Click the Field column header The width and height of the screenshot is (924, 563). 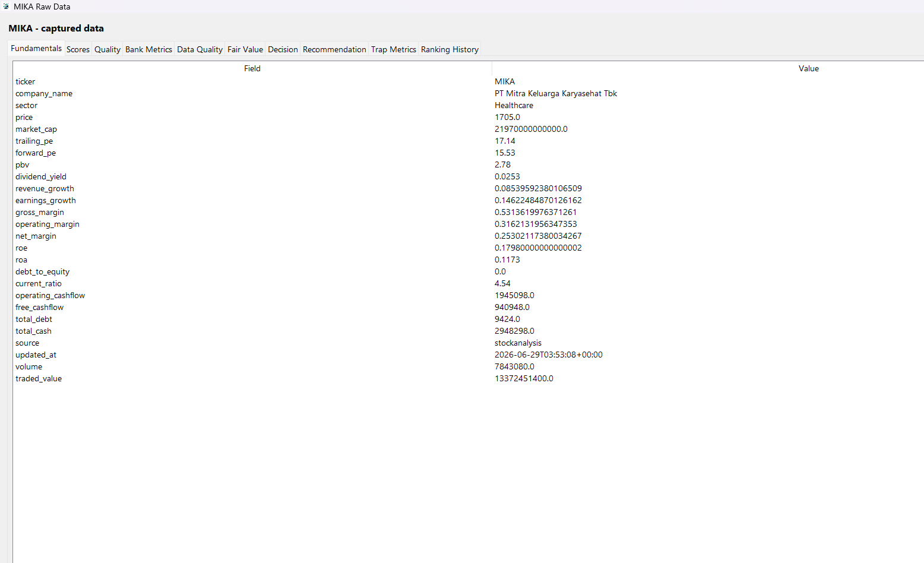(x=252, y=68)
